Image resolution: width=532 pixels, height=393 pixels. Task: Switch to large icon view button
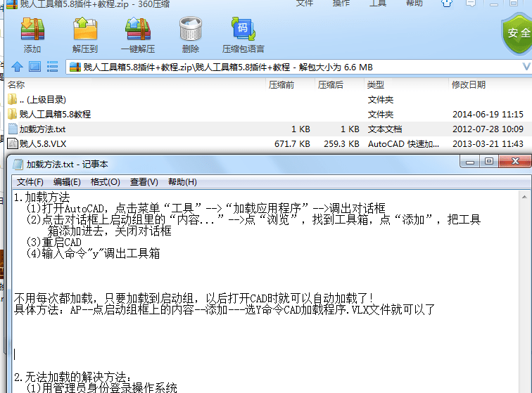click(x=34, y=67)
